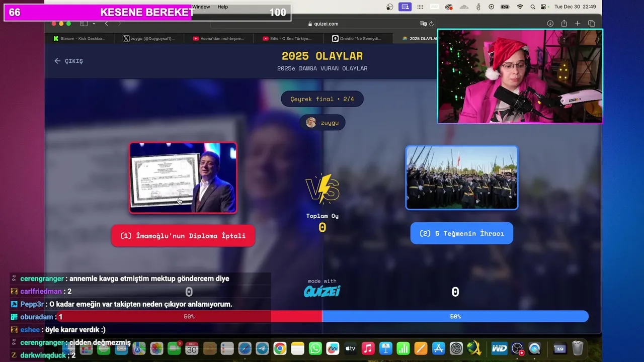Viewport: 644px width, 362px height.
Task: Switch to the Edis - O Ses Türkiye tab
Action: coord(288,39)
